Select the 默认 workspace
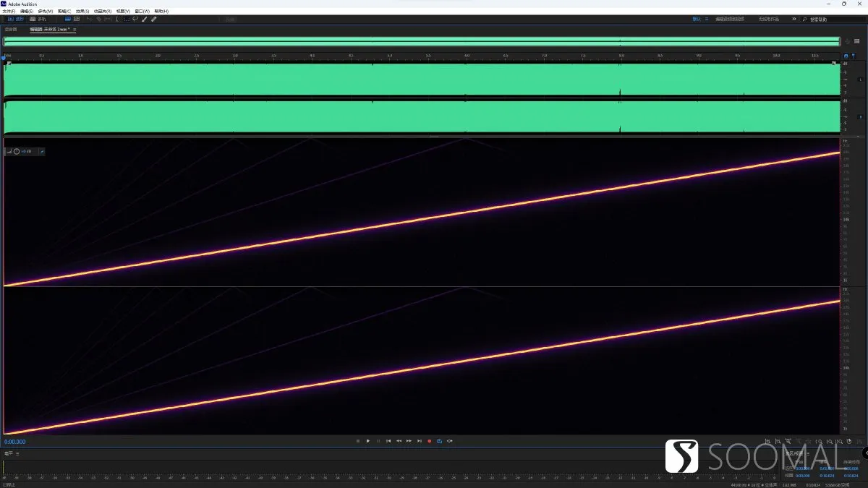Viewport: 868px width, 488px height. tap(697, 19)
